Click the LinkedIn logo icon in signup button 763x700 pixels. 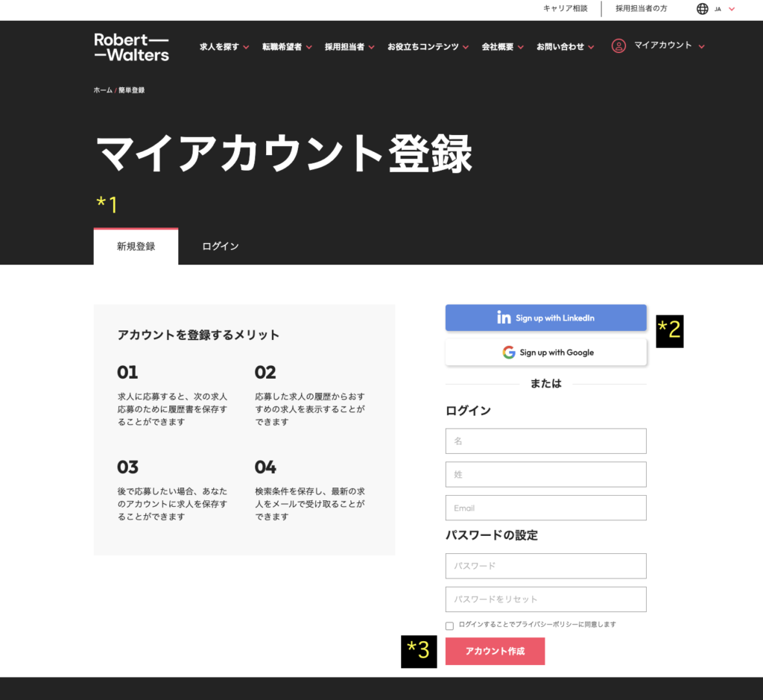tap(504, 318)
